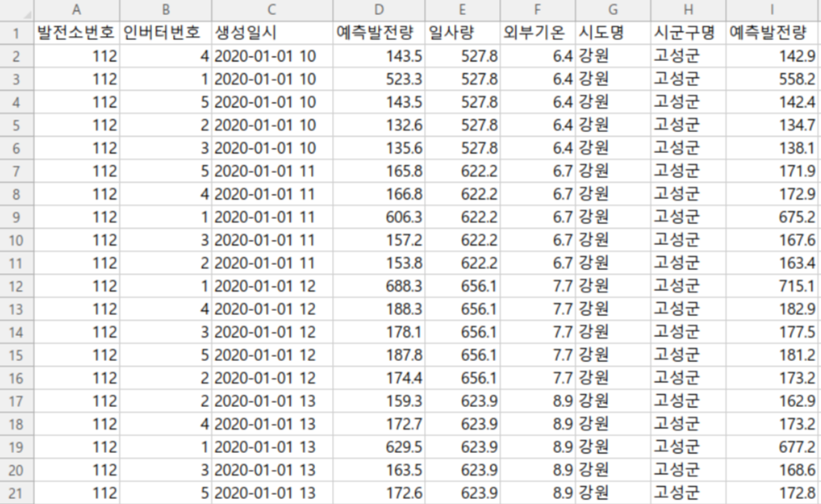
Task: Select cell with value 177.5
Action: [773, 333]
